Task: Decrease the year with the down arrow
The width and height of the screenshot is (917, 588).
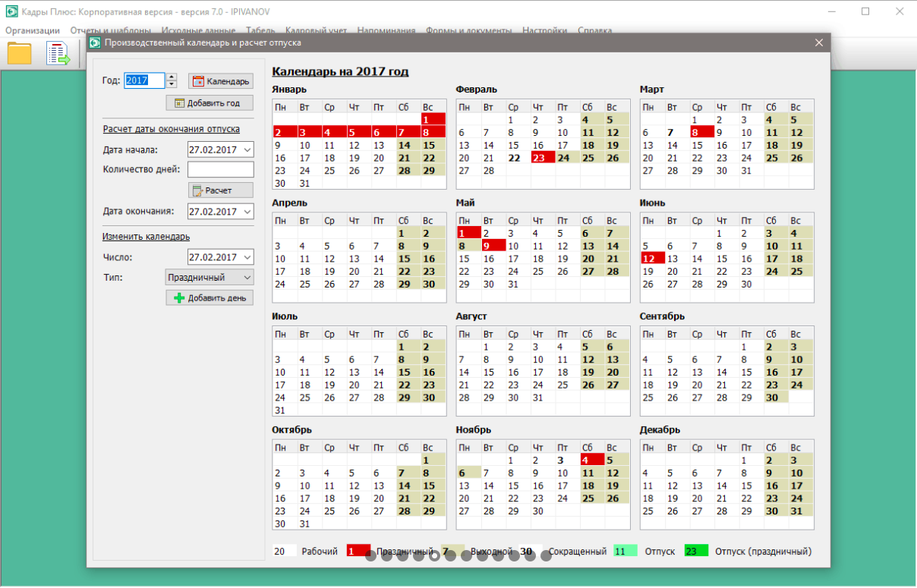Action: click(172, 84)
